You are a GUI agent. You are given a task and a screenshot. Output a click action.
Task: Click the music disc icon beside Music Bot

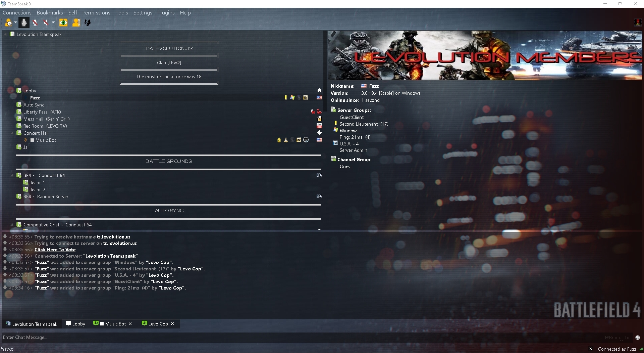click(306, 140)
